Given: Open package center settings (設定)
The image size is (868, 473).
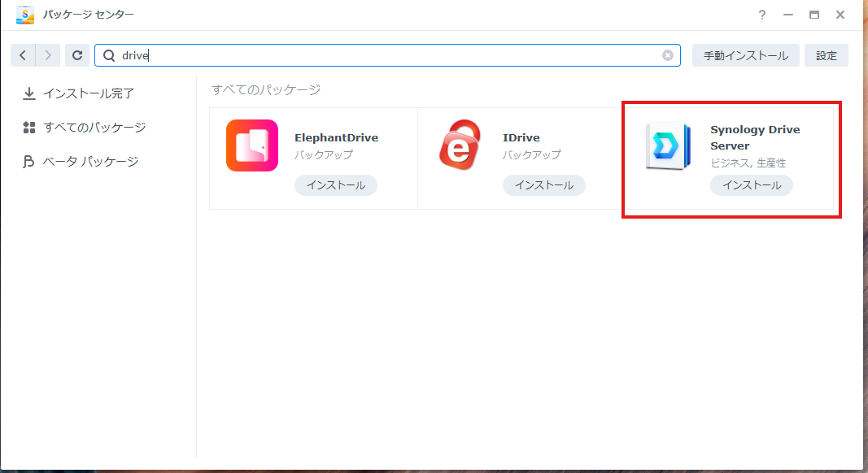Looking at the screenshot, I should click(x=826, y=55).
